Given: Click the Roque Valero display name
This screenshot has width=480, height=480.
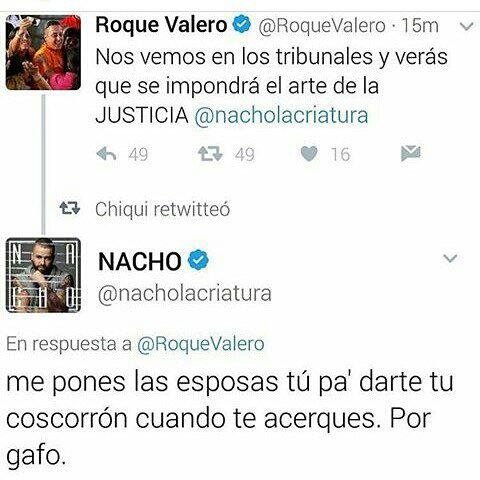Looking at the screenshot, I should (x=161, y=25).
